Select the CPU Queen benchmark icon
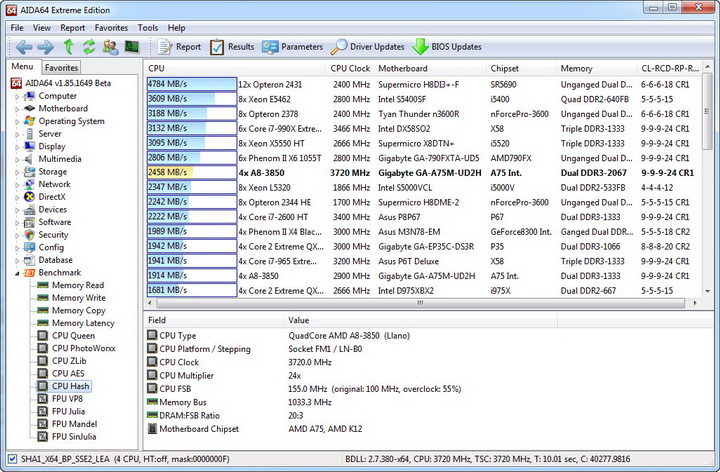Screen dimensions: 720x472 [x=43, y=336]
